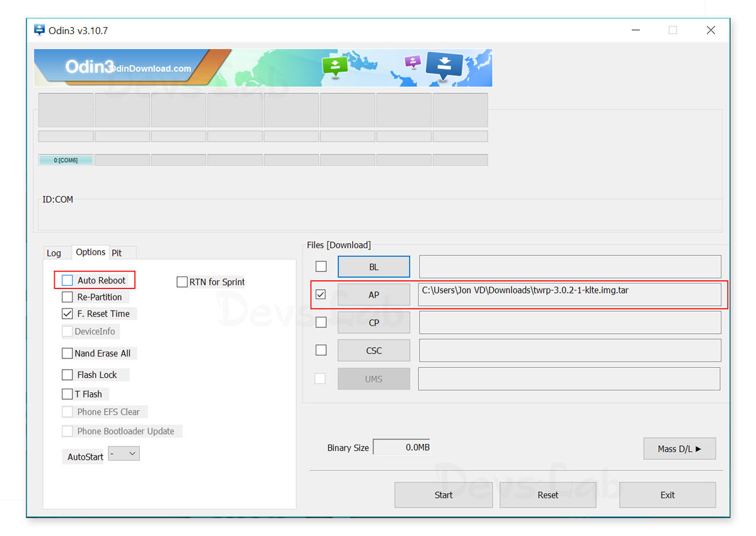Open the AutoStart dropdown

pyautogui.click(x=123, y=453)
